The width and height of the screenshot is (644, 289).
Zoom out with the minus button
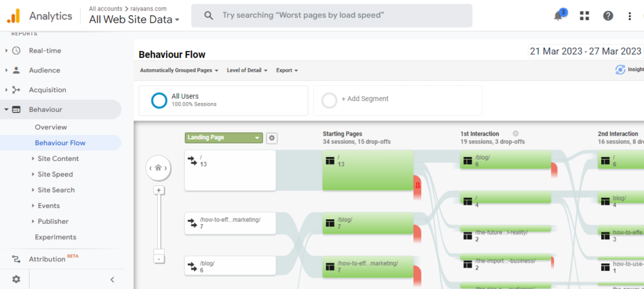[159, 258]
